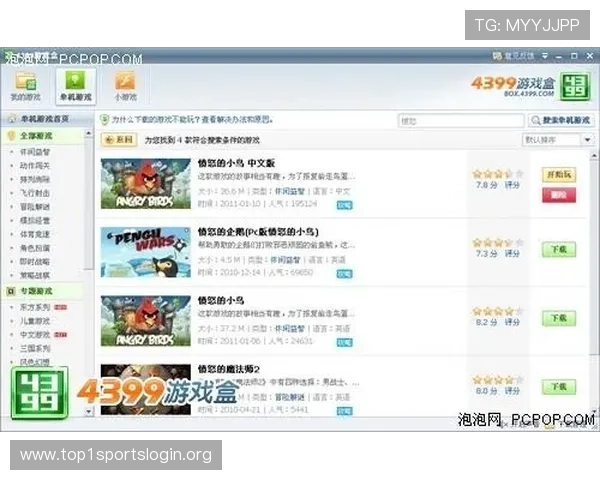The image size is (600, 480).
Task: Click 评分 link next to 7.3 分
Action: pyautogui.click(x=512, y=254)
